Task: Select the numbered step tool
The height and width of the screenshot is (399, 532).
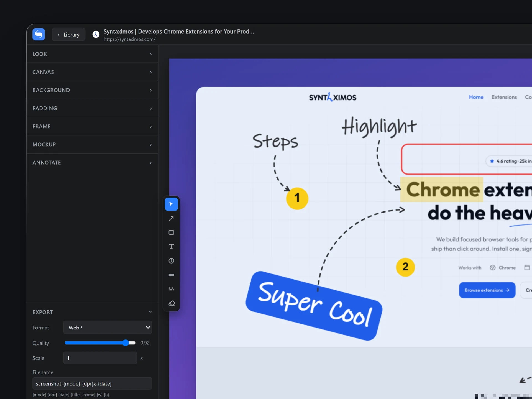Action: coord(171,261)
